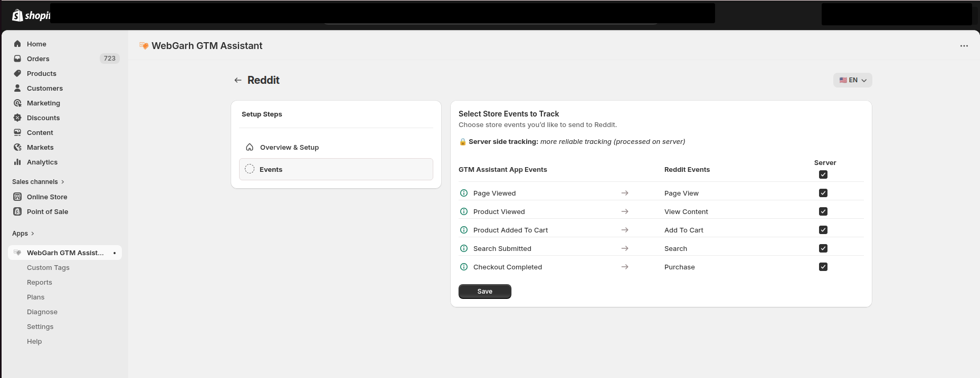Uncheck server tracking for Search event
Viewport: 980px width, 378px height.
pyautogui.click(x=823, y=248)
